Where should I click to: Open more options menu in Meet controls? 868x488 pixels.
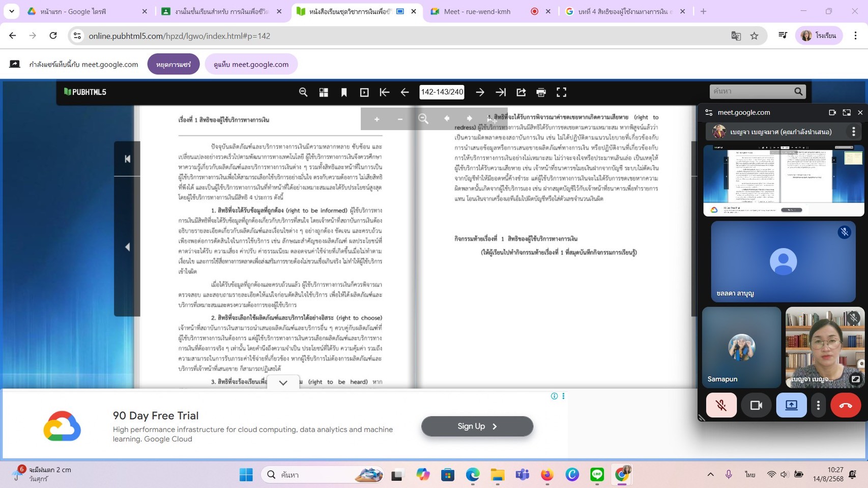coord(818,405)
